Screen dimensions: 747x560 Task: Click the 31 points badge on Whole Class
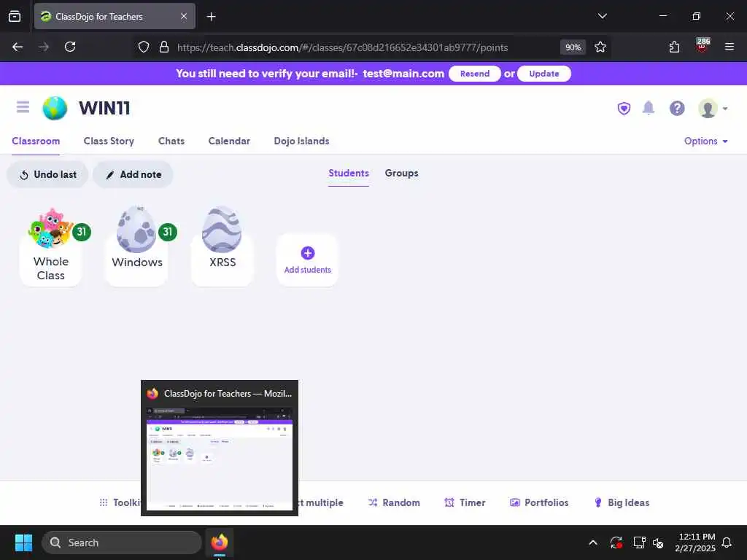point(82,232)
